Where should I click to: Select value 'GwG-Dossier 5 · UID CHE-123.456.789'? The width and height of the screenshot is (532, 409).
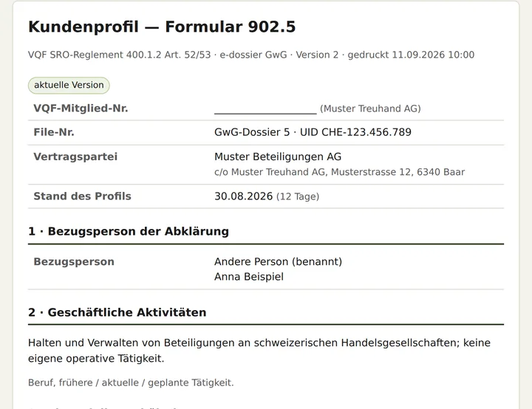click(313, 132)
